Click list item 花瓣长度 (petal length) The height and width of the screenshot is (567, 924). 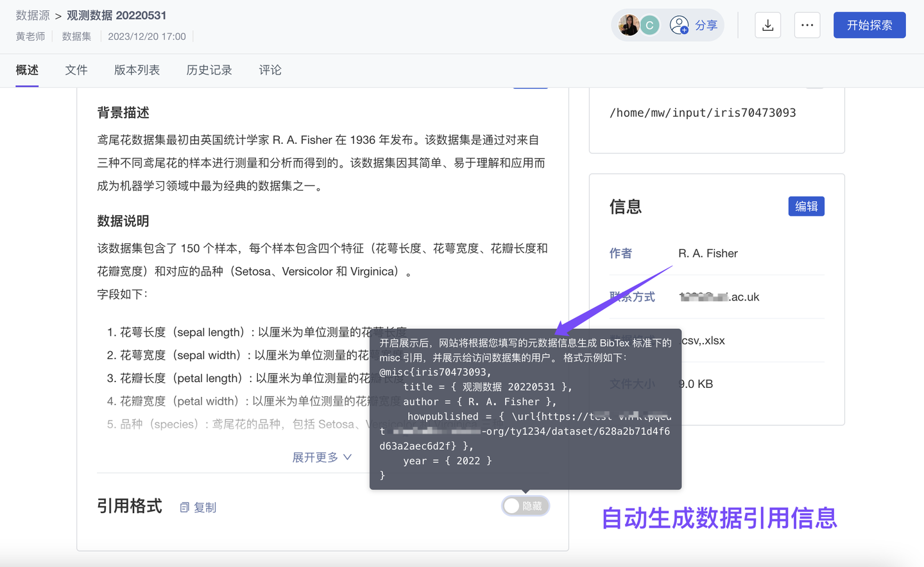point(255,378)
